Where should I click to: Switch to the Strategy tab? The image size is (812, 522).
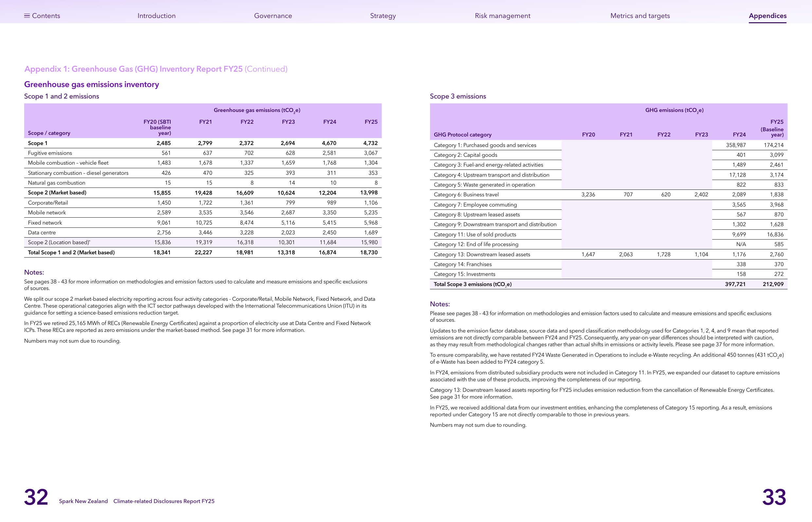coord(383,16)
